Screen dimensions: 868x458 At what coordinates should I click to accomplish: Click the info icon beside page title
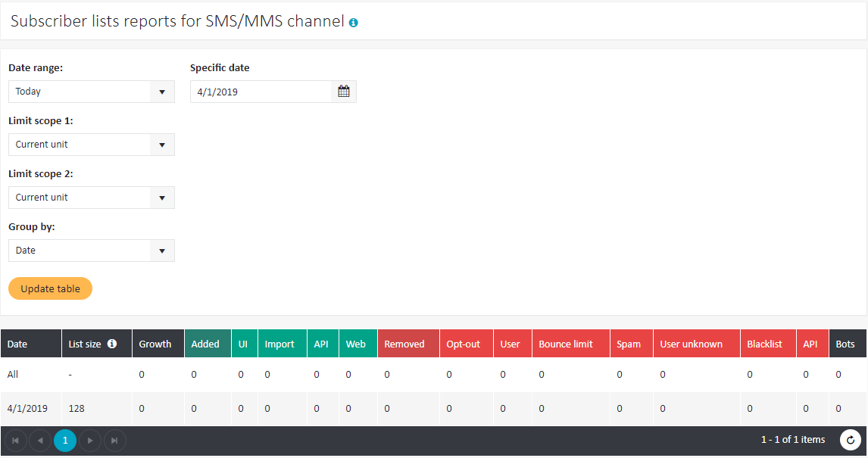(354, 23)
